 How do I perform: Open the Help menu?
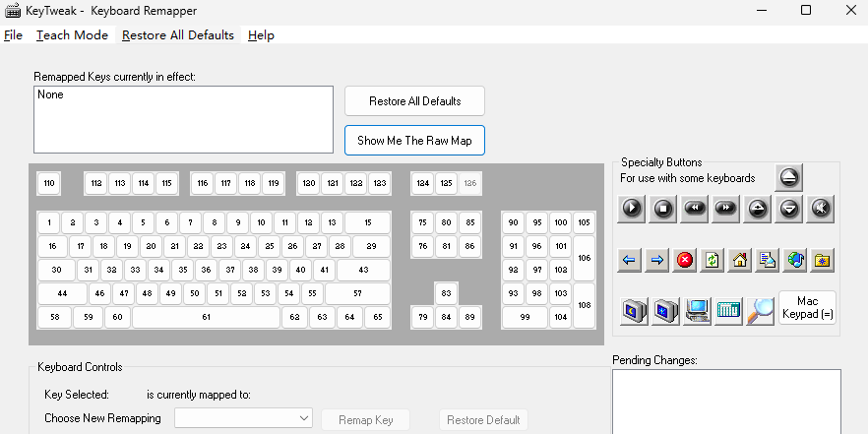[261, 34]
